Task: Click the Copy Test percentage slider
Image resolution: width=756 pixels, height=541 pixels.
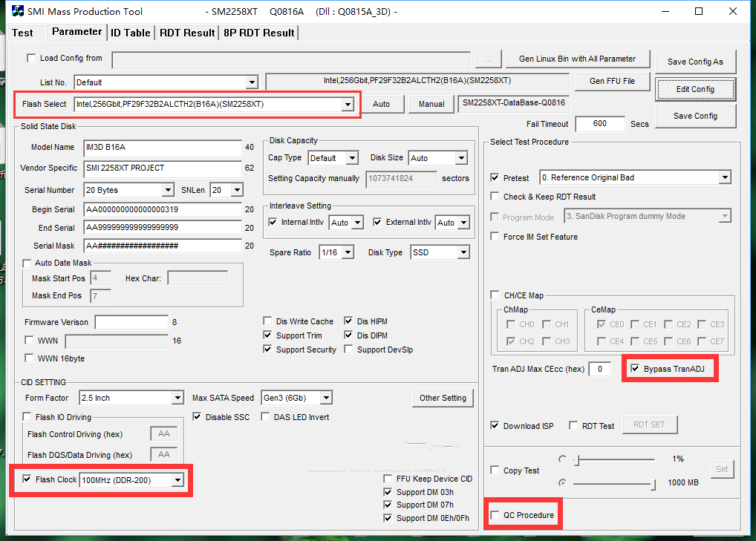Action: [615, 460]
